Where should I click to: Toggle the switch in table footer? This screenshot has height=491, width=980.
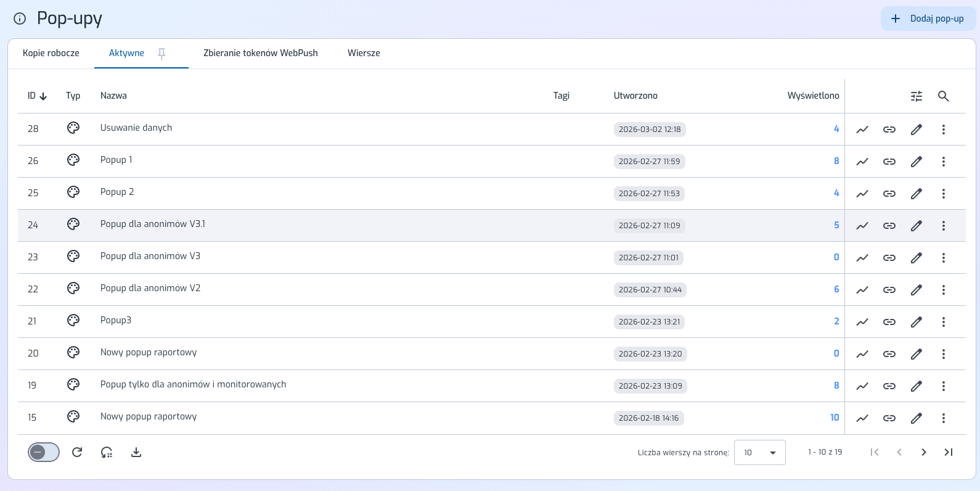click(x=44, y=453)
